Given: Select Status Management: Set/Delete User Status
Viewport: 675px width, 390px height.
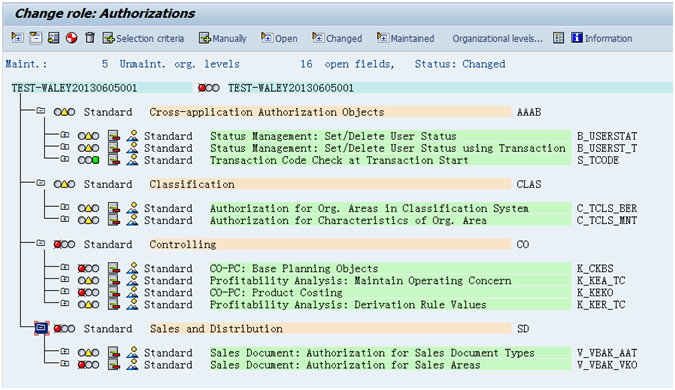Looking at the screenshot, I should tap(333, 136).
